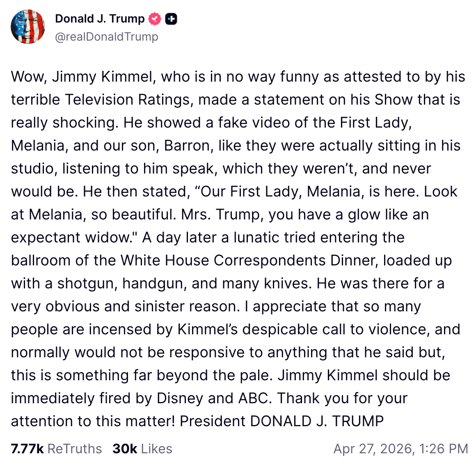The height and width of the screenshot is (466, 476).
Task: Click the 30k like count number
Action: point(125,449)
